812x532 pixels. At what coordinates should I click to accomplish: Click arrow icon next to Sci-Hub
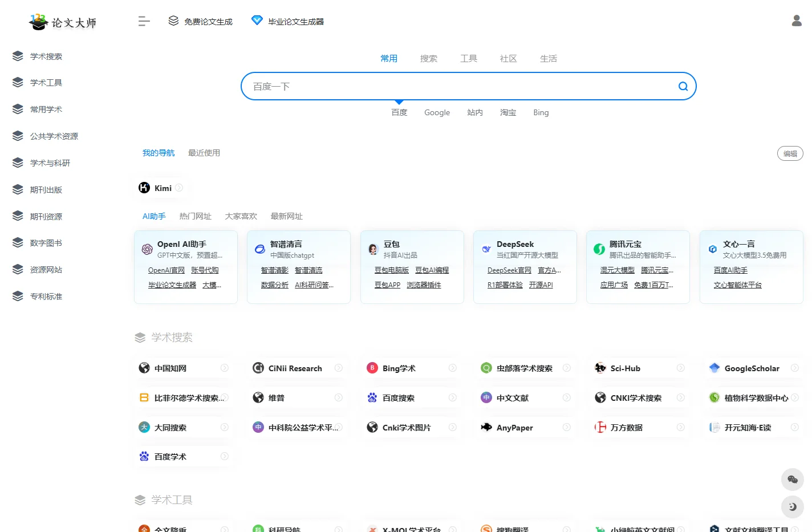(x=681, y=368)
